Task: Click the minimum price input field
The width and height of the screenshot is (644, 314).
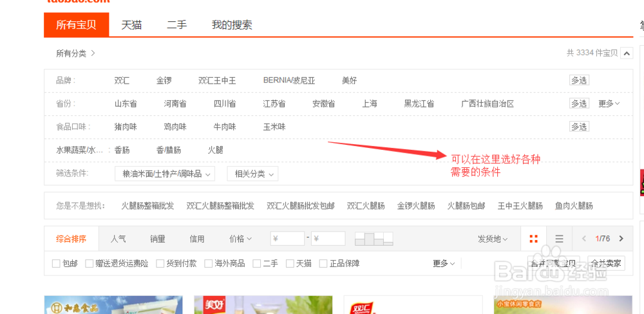Action: 287,239
